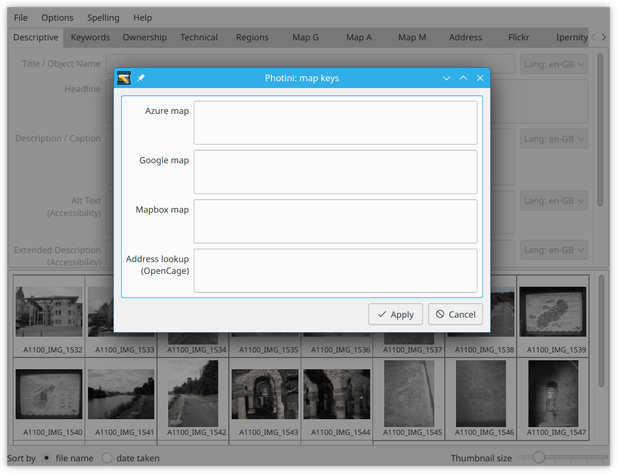Select thumbnail A1100_IMG_1544
Screen dimensions: 618x474
coord(337,398)
